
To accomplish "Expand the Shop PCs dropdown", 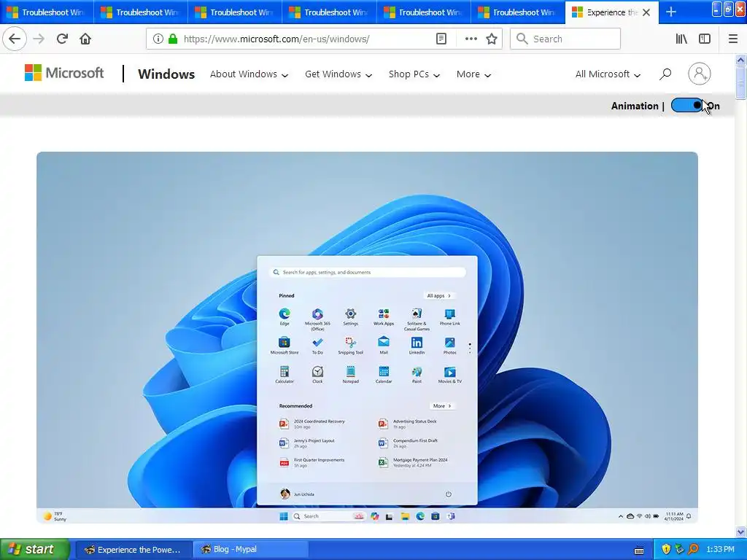I will (x=414, y=74).
